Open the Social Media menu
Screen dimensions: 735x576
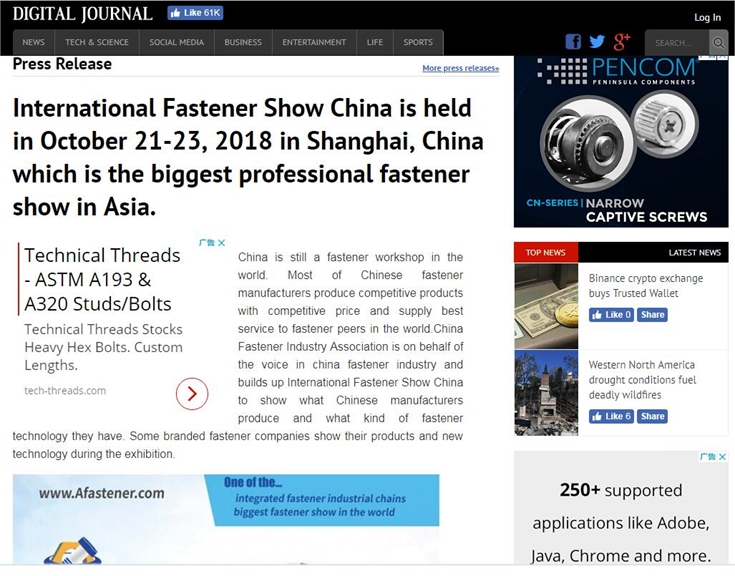tap(177, 42)
